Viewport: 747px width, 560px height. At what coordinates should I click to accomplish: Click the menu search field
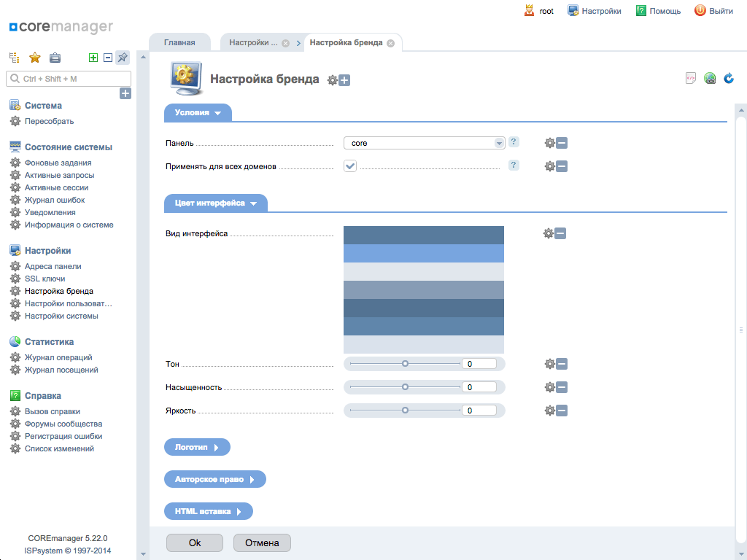pos(69,79)
